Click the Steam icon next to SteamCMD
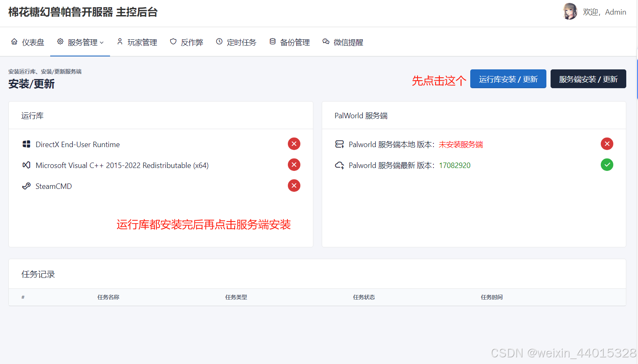638x364 pixels. coord(26,186)
